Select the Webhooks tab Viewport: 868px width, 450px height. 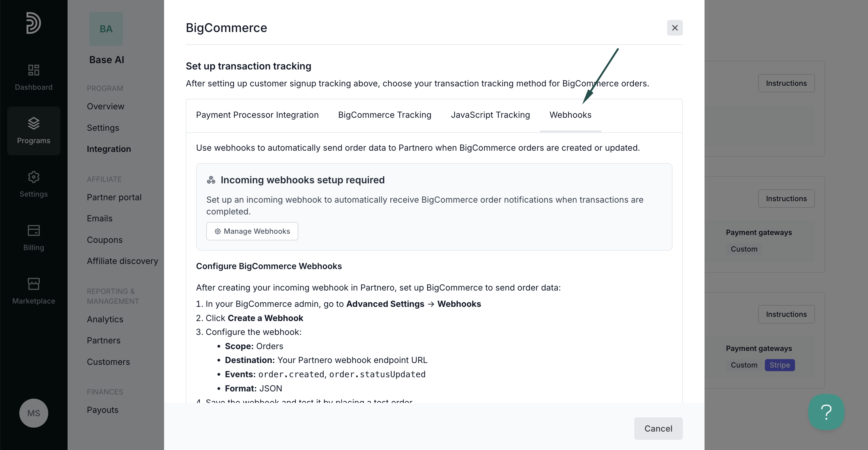pyautogui.click(x=570, y=115)
